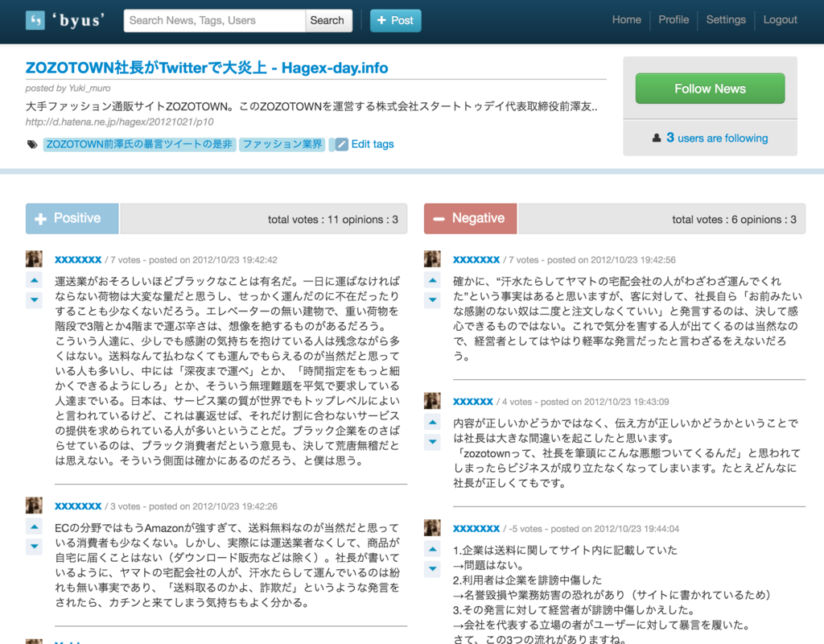Image resolution: width=824 pixels, height=644 pixels.
Task: Click 'total votes : 11 opinions : 3' text
Action: tap(332, 220)
